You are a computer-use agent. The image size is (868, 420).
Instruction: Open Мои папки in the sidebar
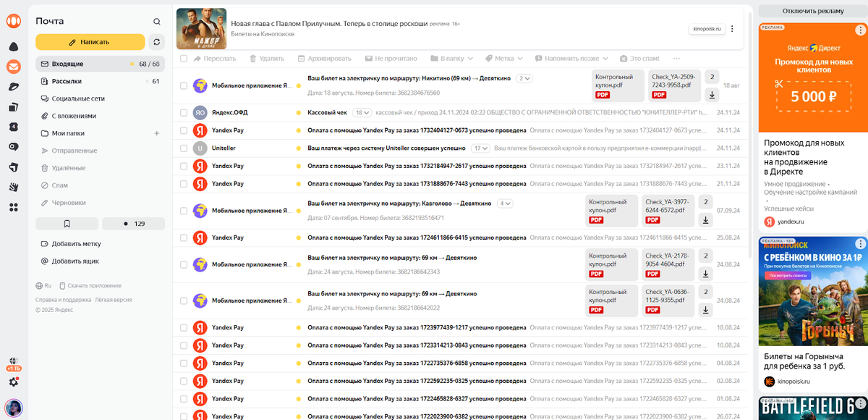click(68, 133)
